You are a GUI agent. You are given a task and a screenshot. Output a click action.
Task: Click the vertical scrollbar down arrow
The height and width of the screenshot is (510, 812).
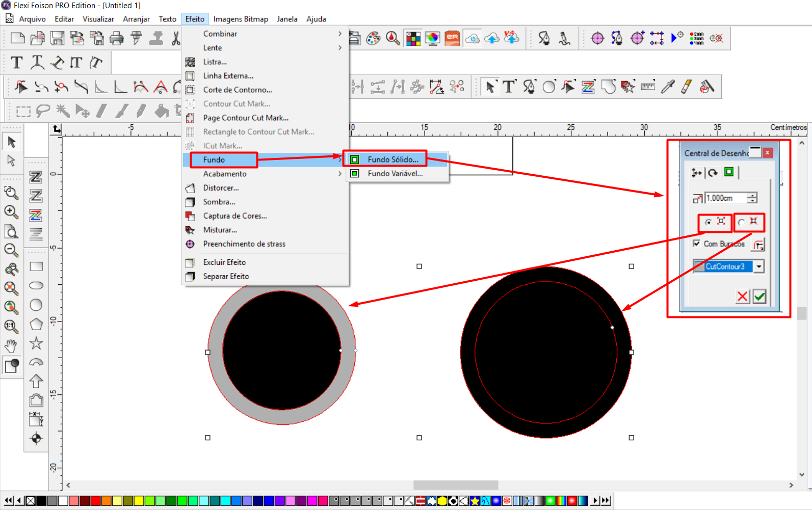pyautogui.click(x=802, y=474)
